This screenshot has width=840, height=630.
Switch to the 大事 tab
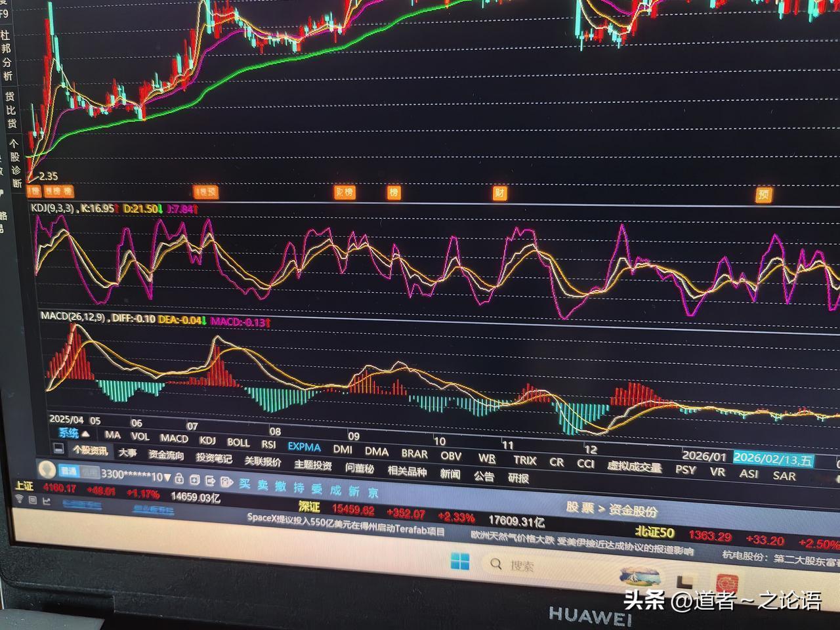127,452
